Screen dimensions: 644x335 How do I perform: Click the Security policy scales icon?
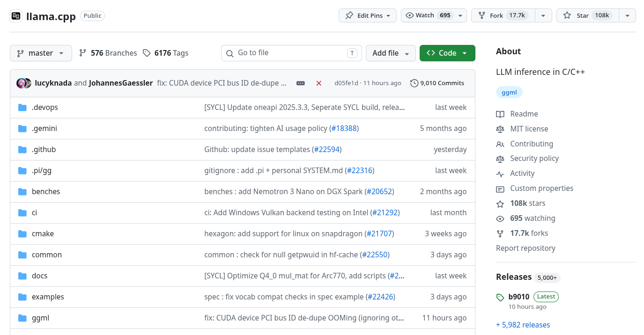[x=500, y=159]
